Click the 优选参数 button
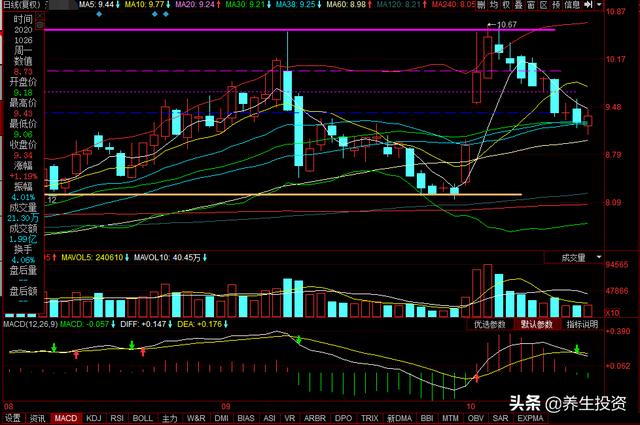640x425 pixels. pyautogui.click(x=489, y=325)
